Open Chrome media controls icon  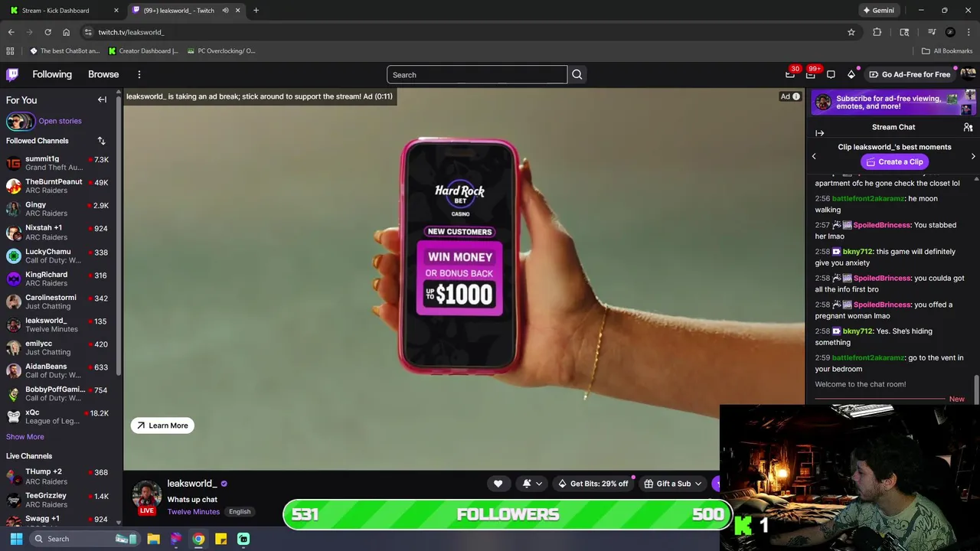(x=932, y=32)
